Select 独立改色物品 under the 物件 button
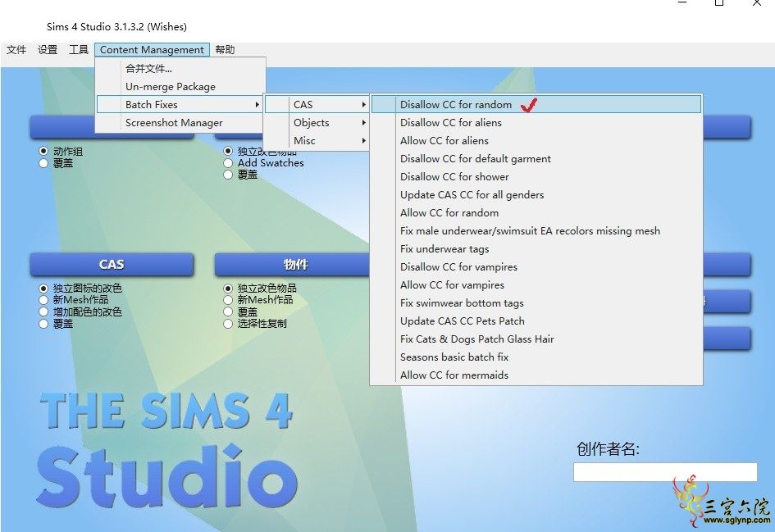Viewport: 775px width, 532px height. coord(228,288)
